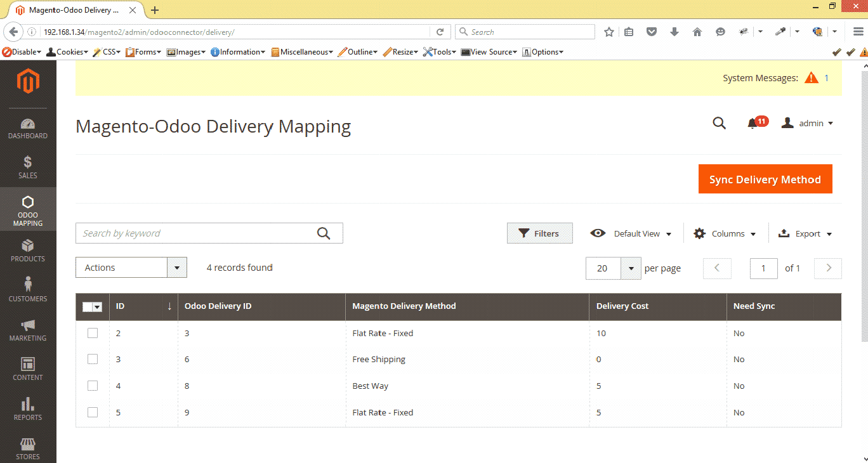Open the browser hamburger menu
868x463 pixels.
coord(858,32)
